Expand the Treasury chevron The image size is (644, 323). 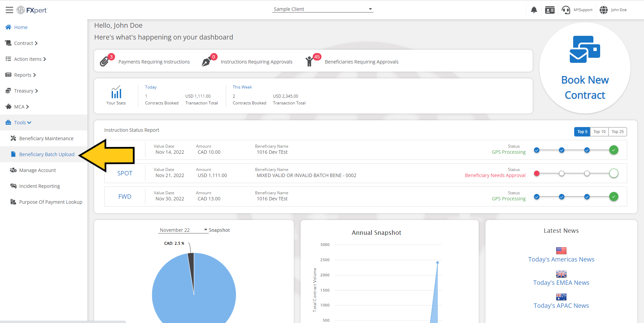36,91
